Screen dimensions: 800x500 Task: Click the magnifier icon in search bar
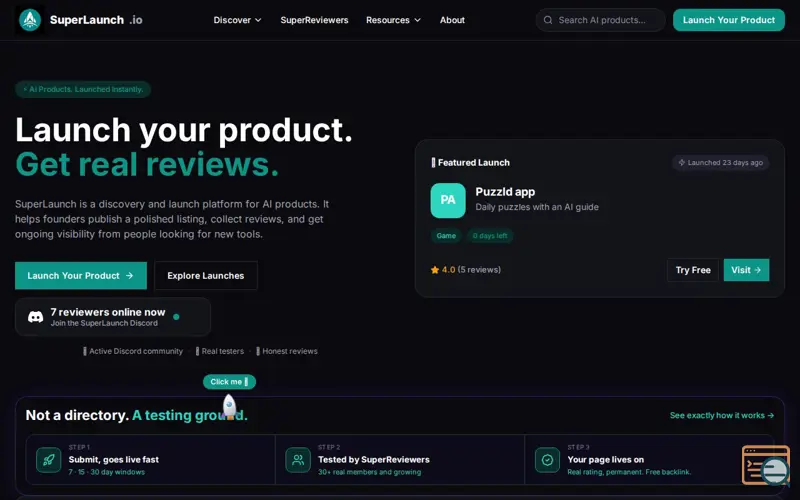(548, 20)
